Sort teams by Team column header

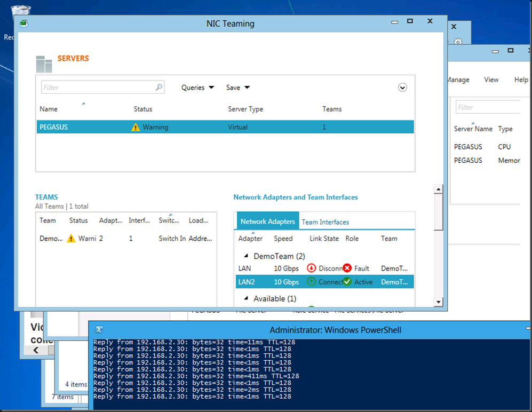[x=47, y=220]
